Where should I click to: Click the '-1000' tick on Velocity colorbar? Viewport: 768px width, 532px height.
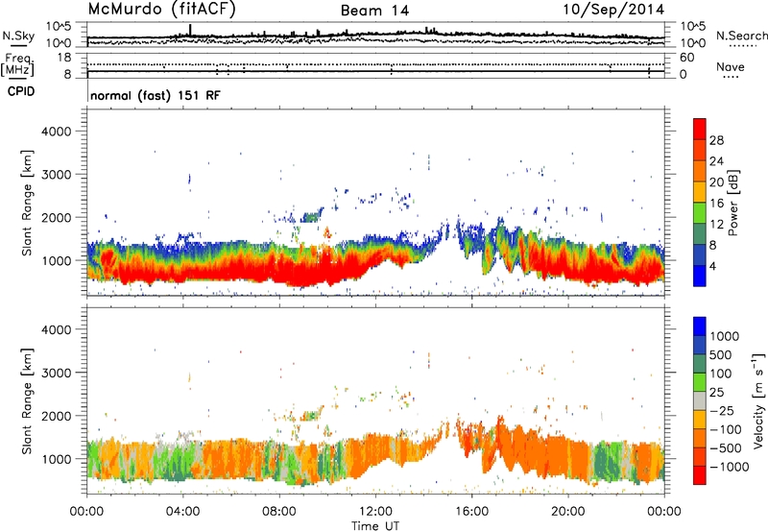tap(729, 467)
